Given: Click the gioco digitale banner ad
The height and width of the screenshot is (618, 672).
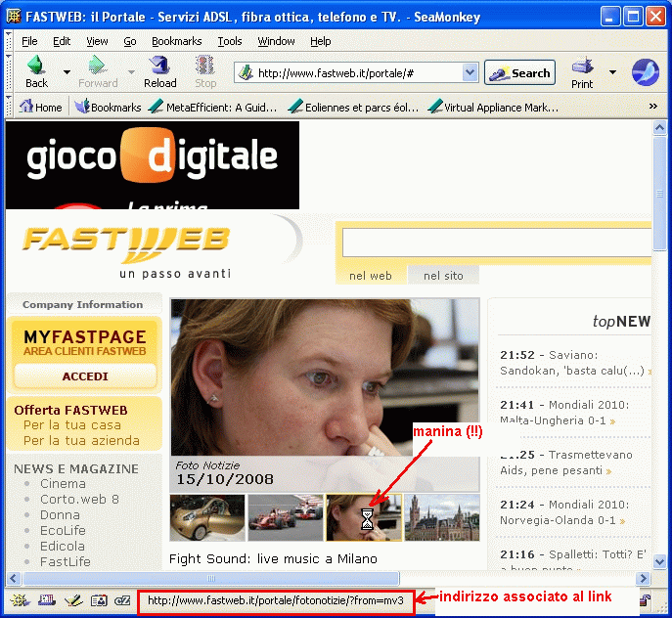Looking at the screenshot, I should (x=153, y=165).
